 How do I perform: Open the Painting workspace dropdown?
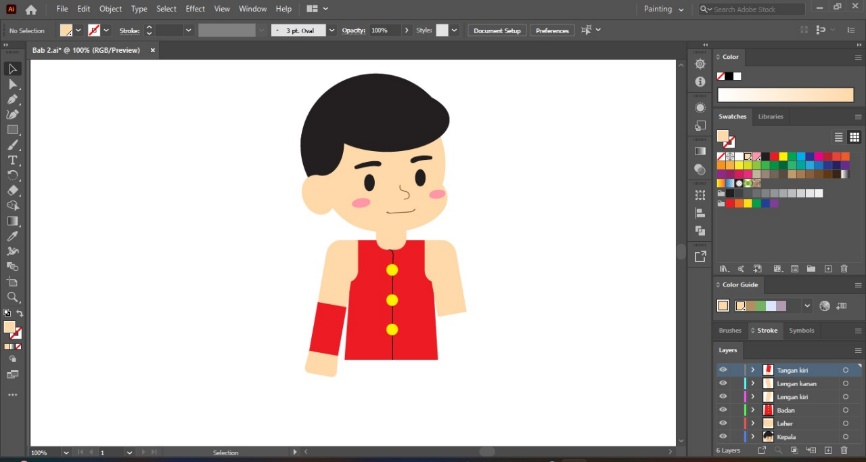coord(664,9)
